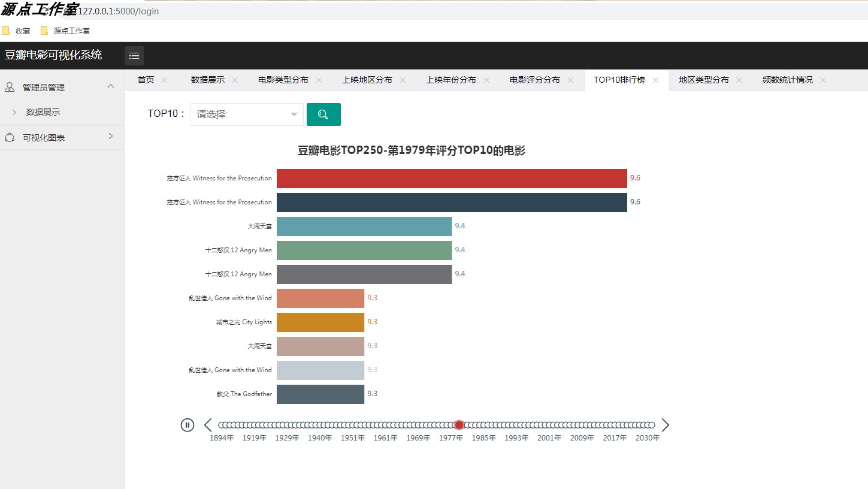The height and width of the screenshot is (489, 868).
Task: Click the red current-year timeline marker
Action: click(x=459, y=425)
